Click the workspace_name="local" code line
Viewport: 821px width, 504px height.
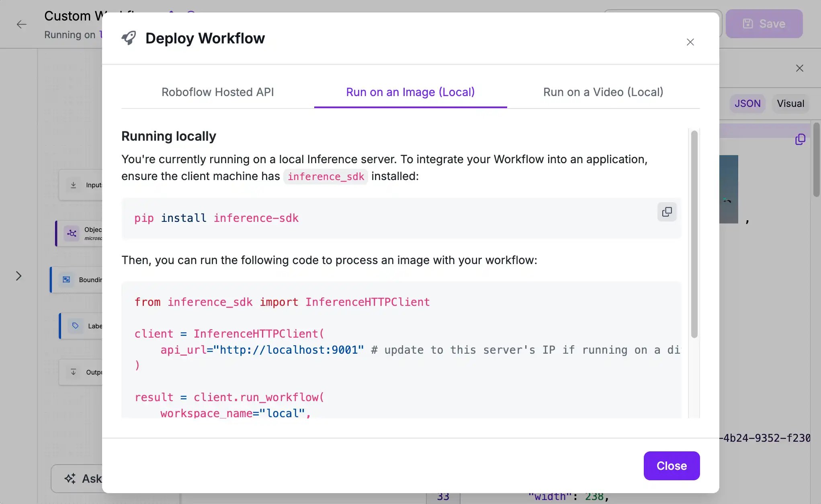tap(235, 413)
